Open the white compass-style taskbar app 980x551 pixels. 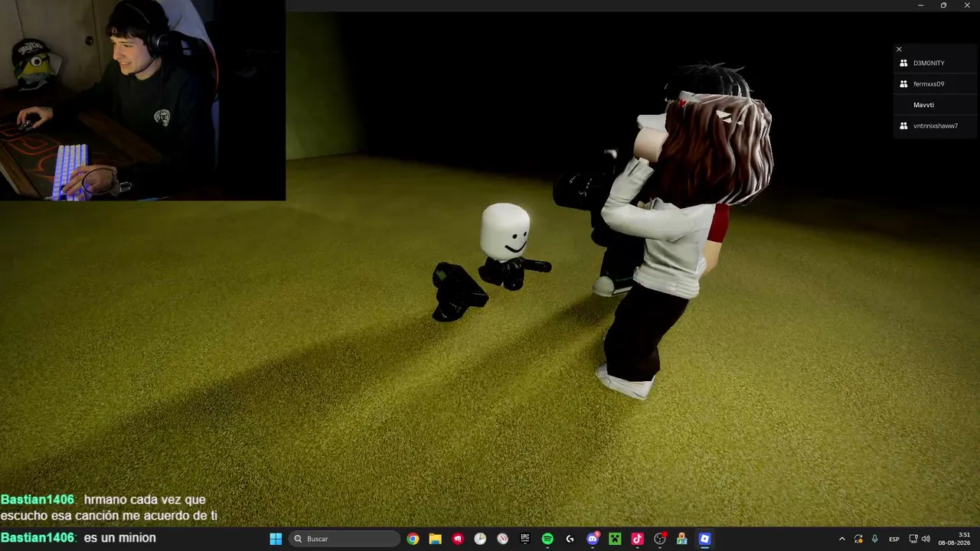[x=502, y=539]
